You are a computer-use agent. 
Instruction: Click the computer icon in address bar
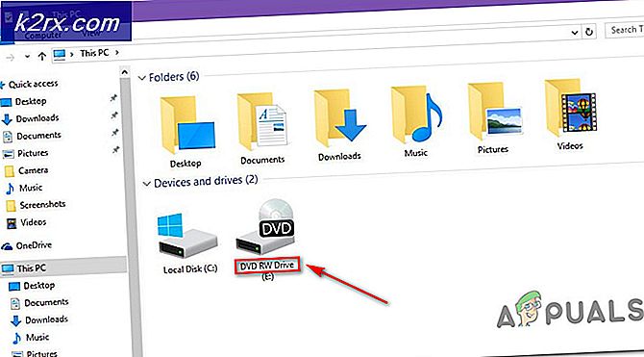point(60,54)
